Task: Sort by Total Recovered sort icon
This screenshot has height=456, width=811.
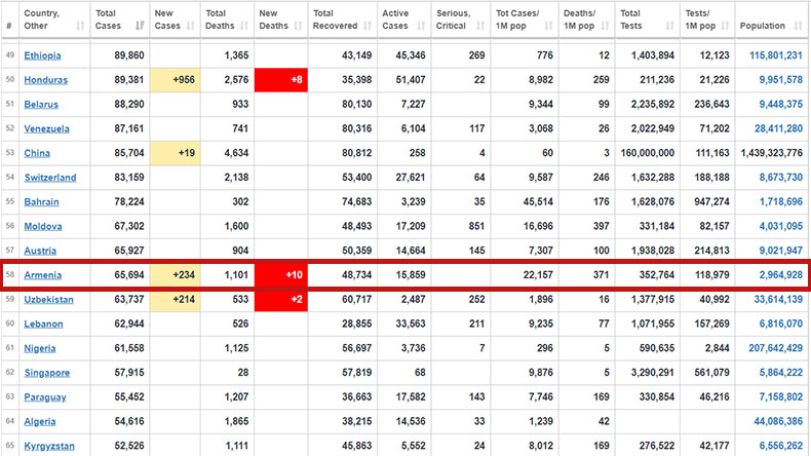Action: click(x=367, y=25)
